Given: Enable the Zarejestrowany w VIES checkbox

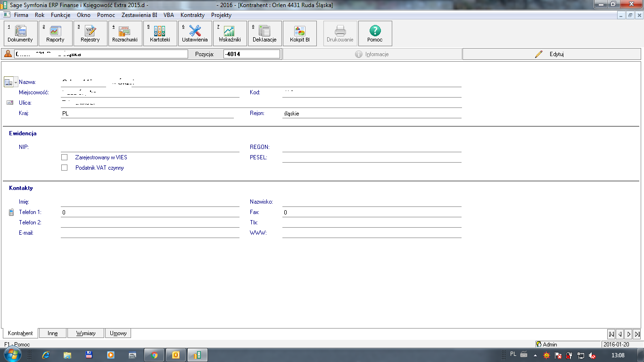Looking at the screenshot, I should [x=65, y=157].
